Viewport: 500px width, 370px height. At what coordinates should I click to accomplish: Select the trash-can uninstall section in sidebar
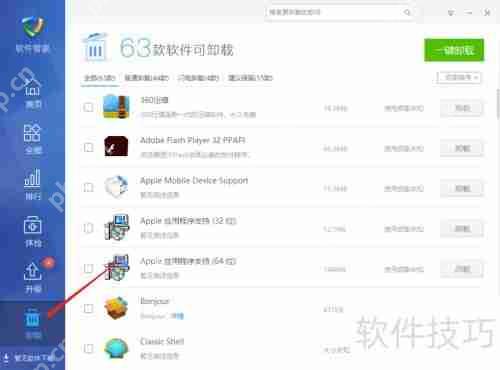click(33, 323)
